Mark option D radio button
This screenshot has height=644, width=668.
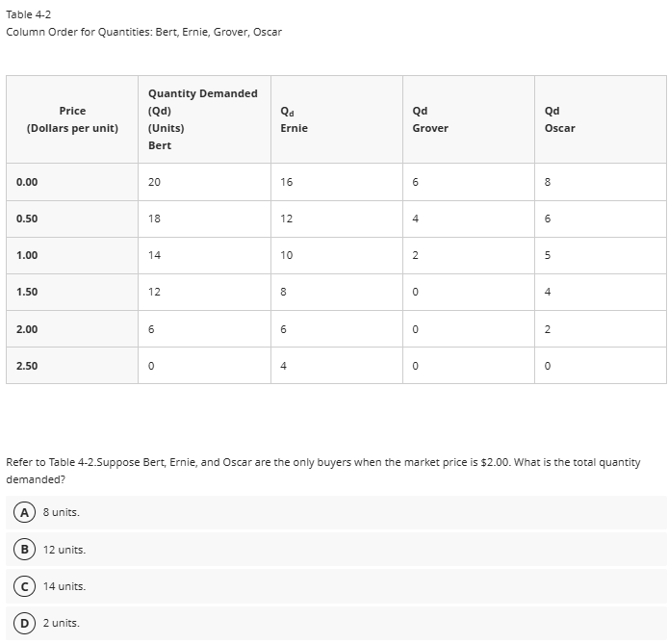[21, 623]
